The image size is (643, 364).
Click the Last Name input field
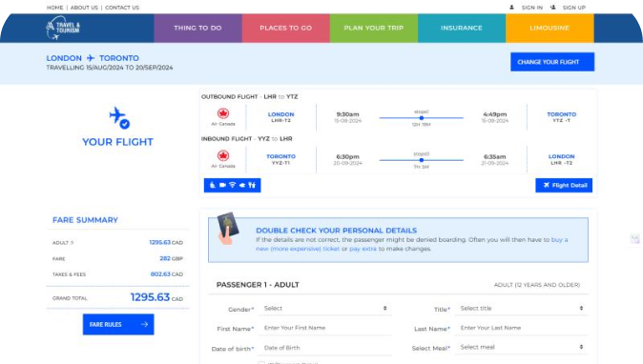click(521, 328)
